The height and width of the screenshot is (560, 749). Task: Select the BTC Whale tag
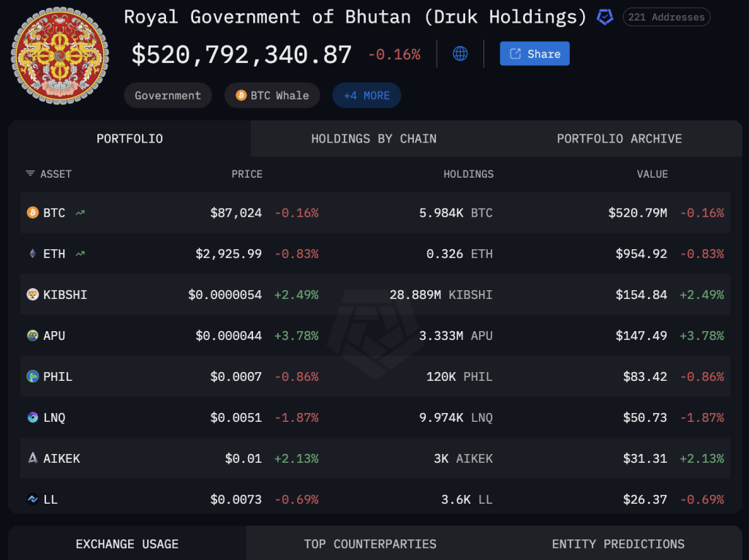(x=272, y=96)
